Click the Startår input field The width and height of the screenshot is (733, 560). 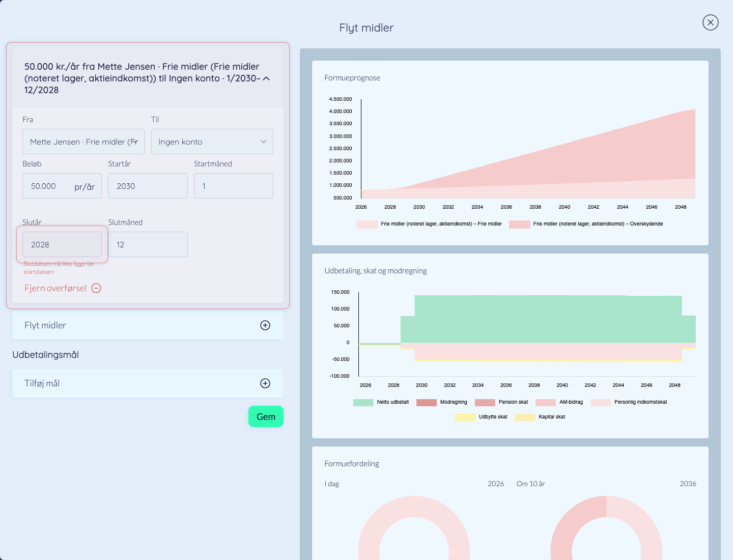pyautogui.click(x=148, y=186)
